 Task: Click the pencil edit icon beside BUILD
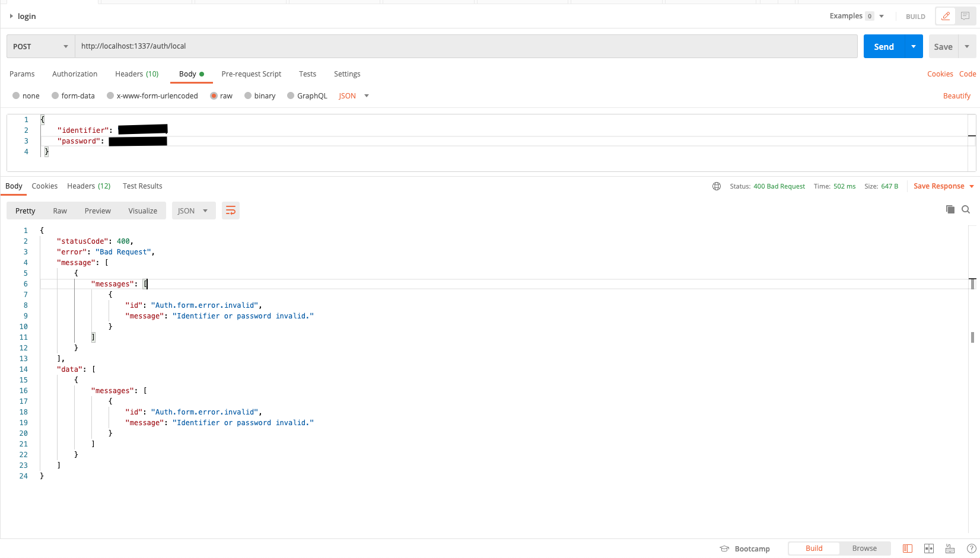point(946,16)
